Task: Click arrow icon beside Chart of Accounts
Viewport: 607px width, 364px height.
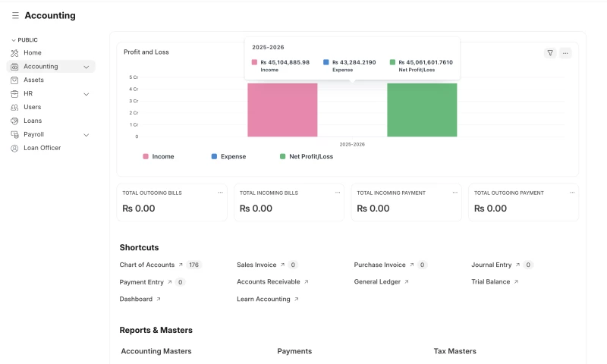Action: (181, 265)
